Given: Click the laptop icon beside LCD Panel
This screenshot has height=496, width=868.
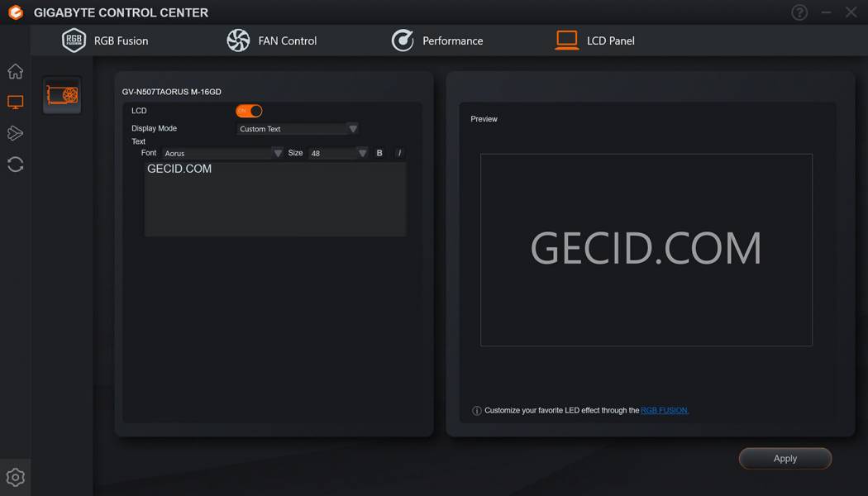Looking at the screenshot, I should [567, 41].
